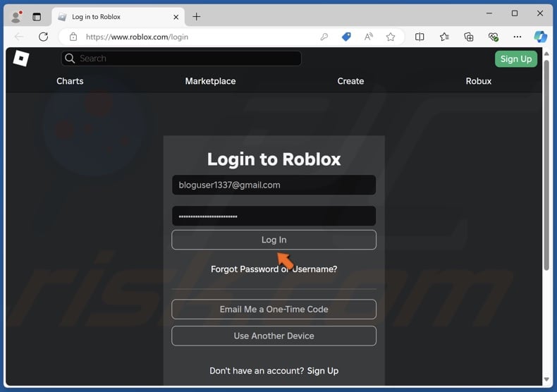Screen dimensions: 557x392
Task: Open the browser profile icon
Action: 16,17
